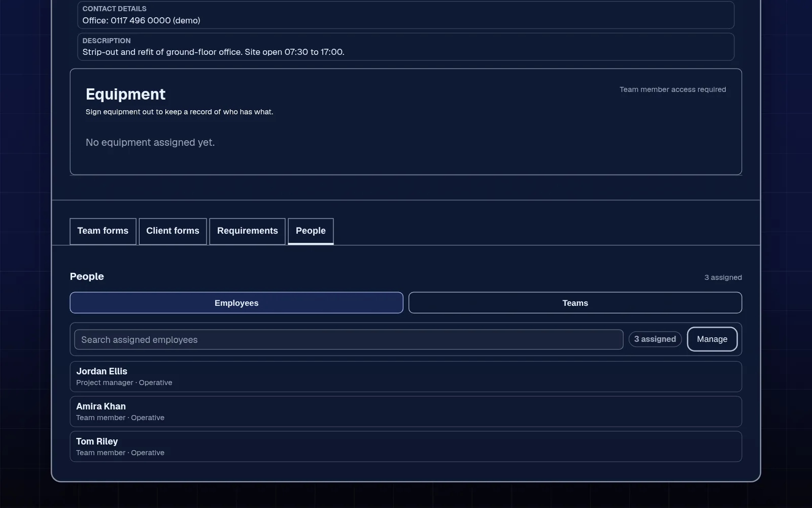This screenshot has height=508, width=812.
Task: Switch to the Client forms tab
Action: pos(173,231)
